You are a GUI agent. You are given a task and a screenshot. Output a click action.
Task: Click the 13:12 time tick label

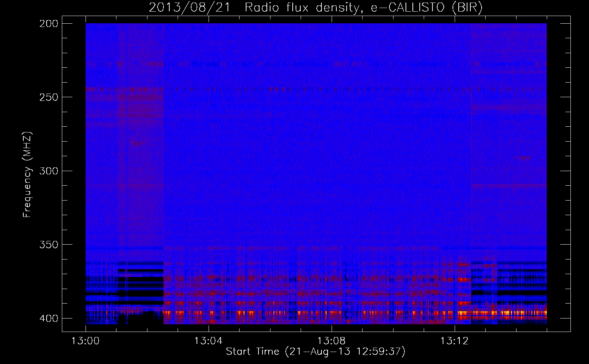[x=454, y=341]
